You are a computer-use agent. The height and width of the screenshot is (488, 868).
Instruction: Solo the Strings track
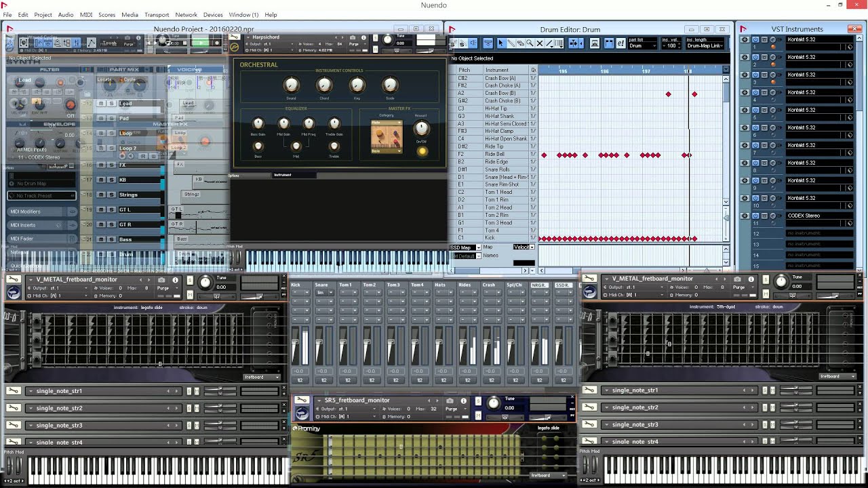111,195
